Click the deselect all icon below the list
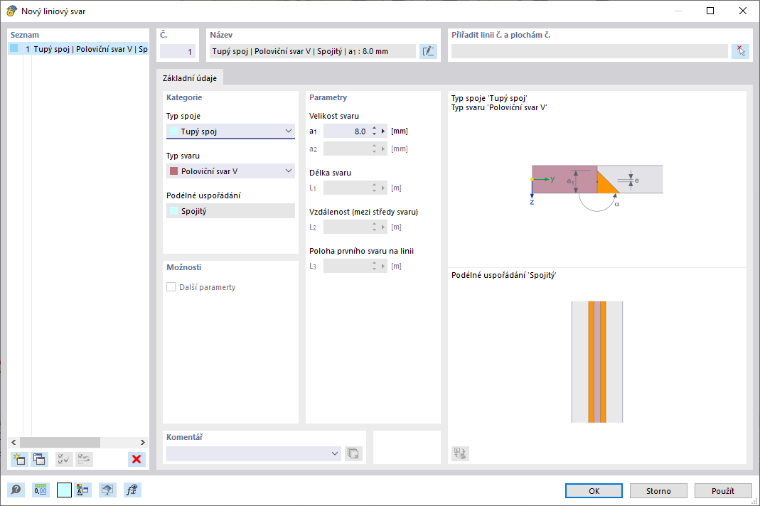The width and height of the screenshot is (760, 506). pos(84,459)
